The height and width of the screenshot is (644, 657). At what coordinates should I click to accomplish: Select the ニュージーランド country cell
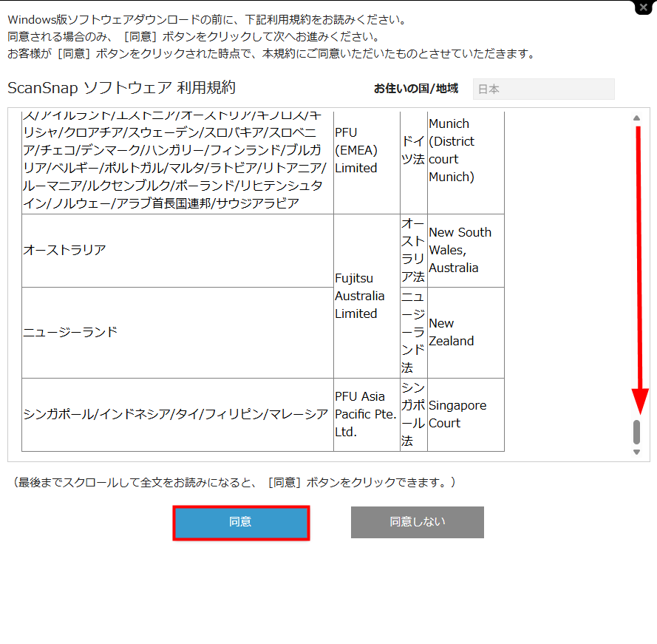(x=177, y=333)
